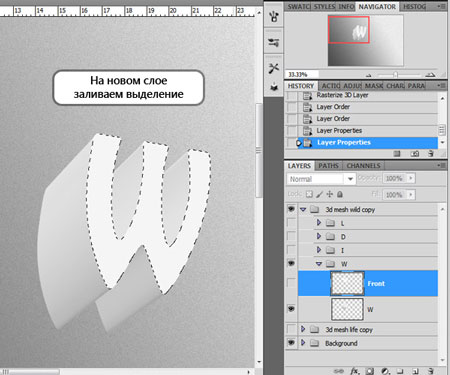Click the Navigator zoom percentage field
This screenshot has height=375, width=450.
(301, 74)
